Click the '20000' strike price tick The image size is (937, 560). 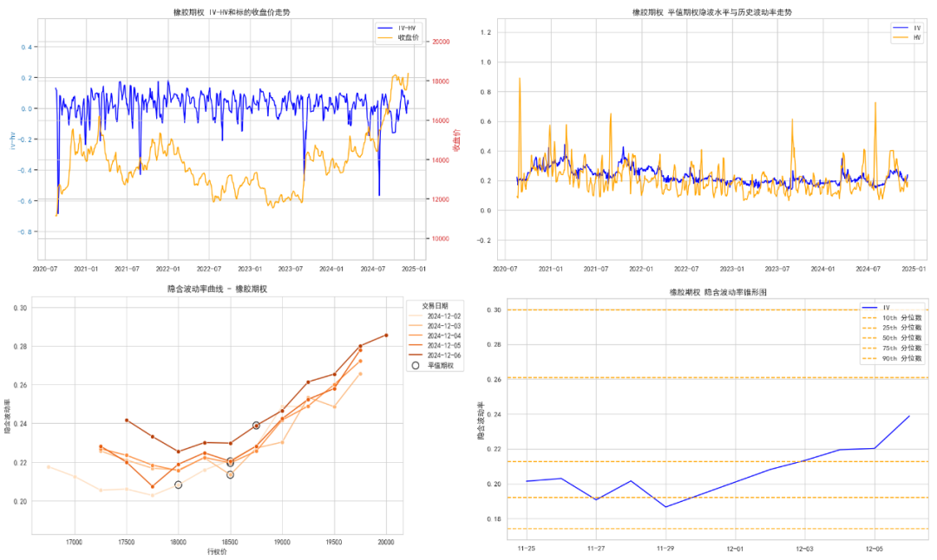point(386,542)
